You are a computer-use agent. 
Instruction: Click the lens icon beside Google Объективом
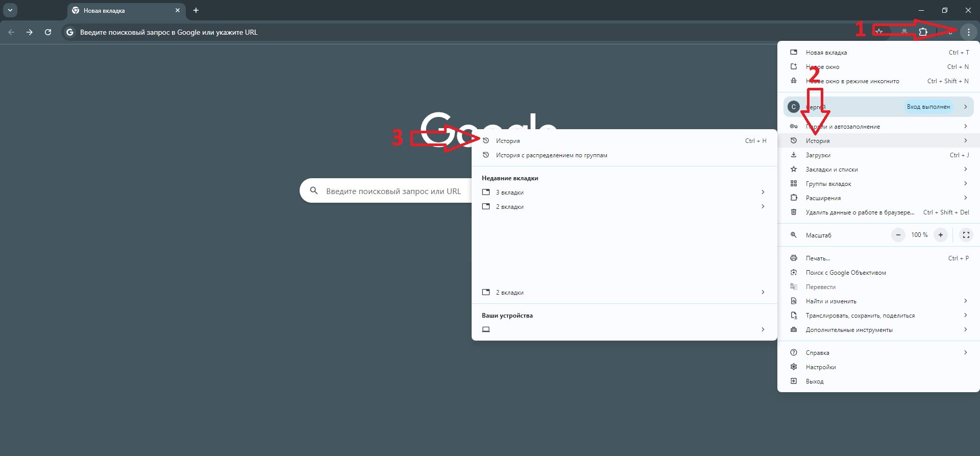pyautogui.click(x=793, y=272)
